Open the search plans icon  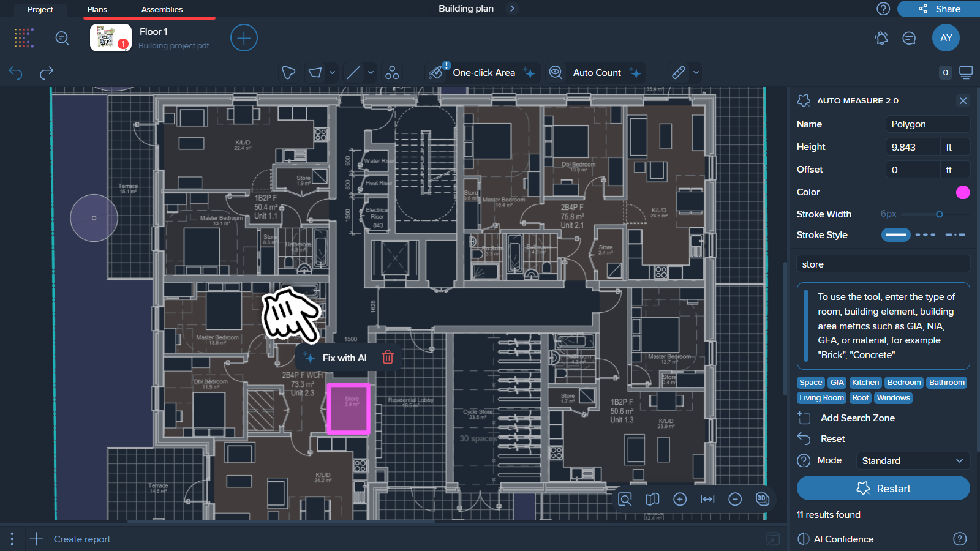point(62,38)
